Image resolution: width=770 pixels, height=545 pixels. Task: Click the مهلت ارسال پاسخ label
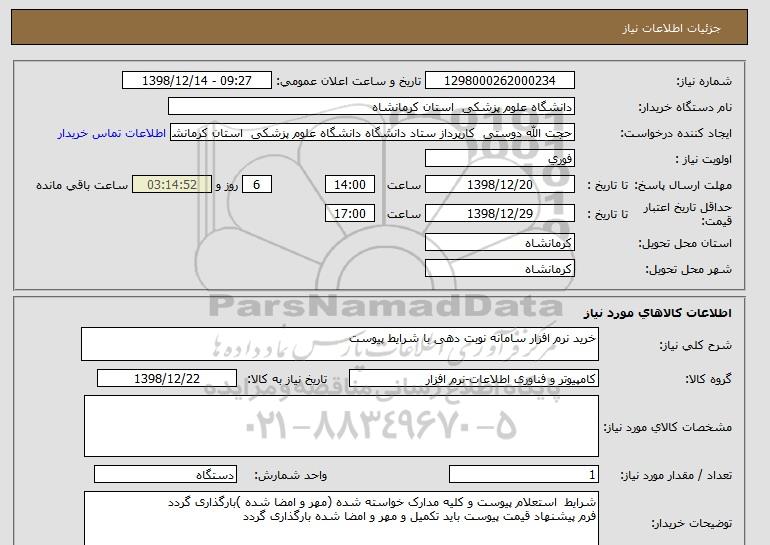(x=685, y=185)
